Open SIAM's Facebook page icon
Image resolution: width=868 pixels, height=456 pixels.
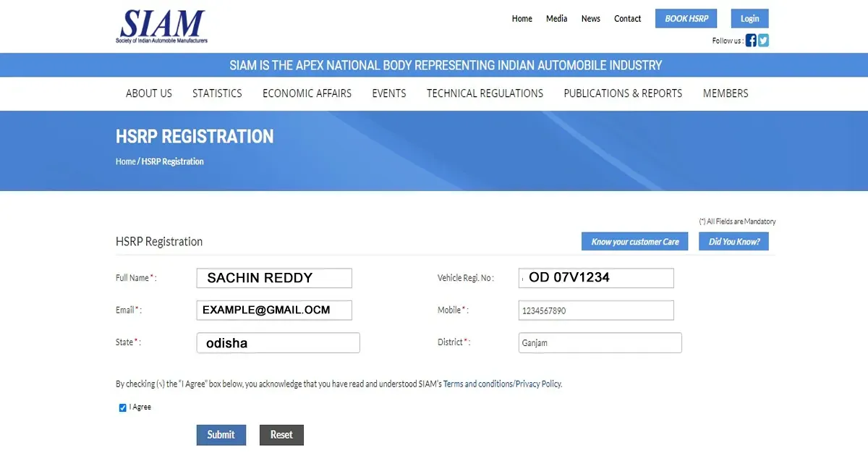751,41
